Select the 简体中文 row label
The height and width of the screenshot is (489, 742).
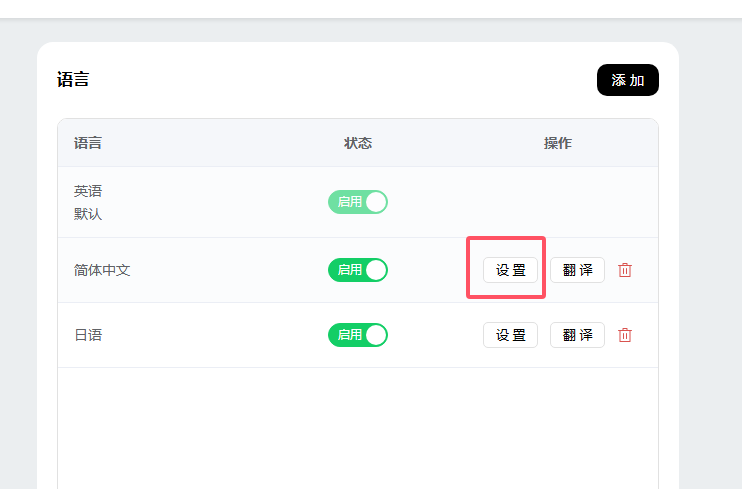(x=102, y=270)
